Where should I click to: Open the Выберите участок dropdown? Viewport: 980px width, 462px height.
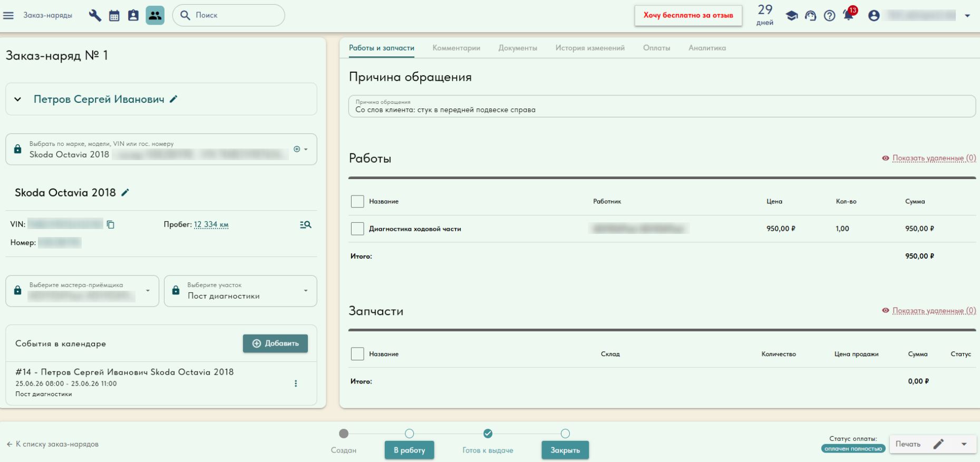tap(240, 291)
